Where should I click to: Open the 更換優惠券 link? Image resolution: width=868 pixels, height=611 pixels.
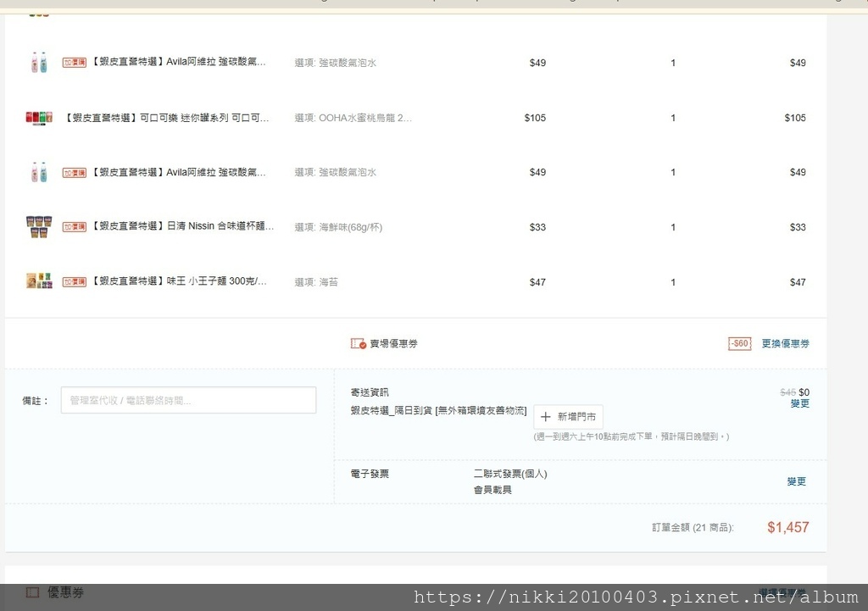tap(785, 344)
